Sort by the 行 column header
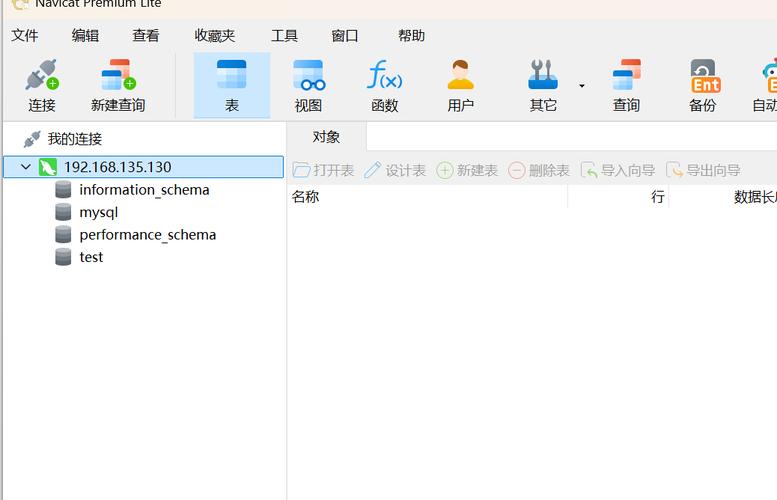Image resolution: width=777 pixels, height=500 pixels. click(x=618, y=197)
